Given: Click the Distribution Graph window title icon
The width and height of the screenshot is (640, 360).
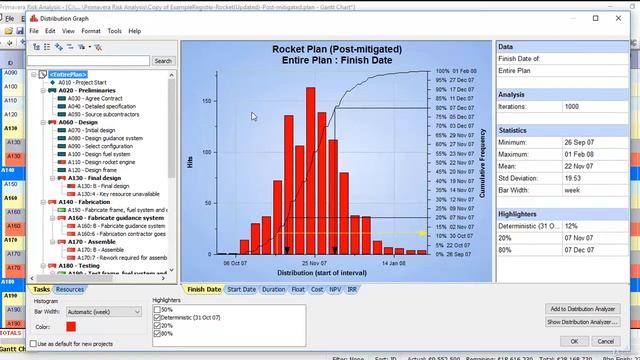Looking at the screenshot, I should click(x=34, y=18).
